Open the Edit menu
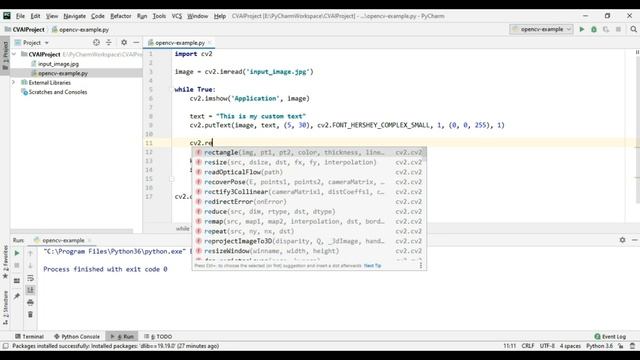The image size is (640, 360). coord(36,16)
